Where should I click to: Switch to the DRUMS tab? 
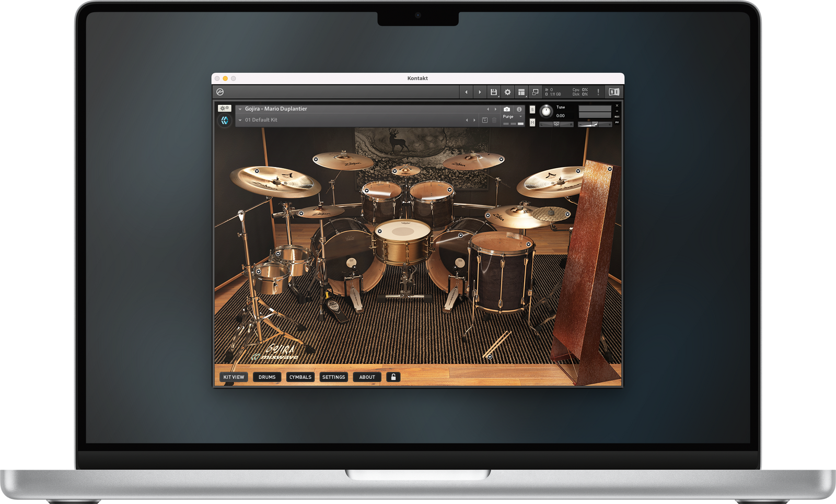(x=267, y=377)
